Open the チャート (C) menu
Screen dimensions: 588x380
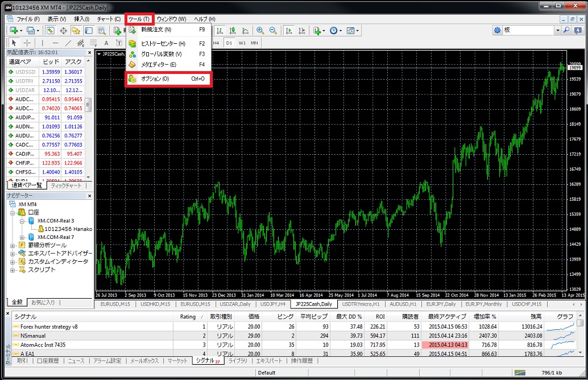[x=109, y=19]
